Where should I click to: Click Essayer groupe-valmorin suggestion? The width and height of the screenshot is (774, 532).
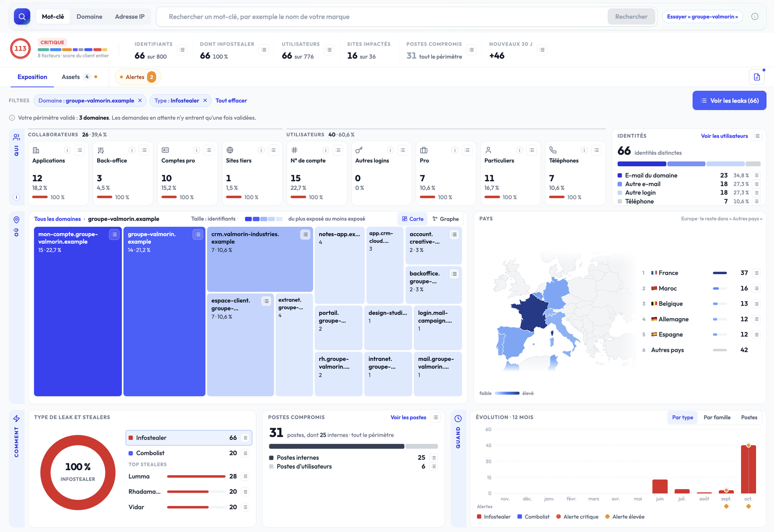pos(702,16)
